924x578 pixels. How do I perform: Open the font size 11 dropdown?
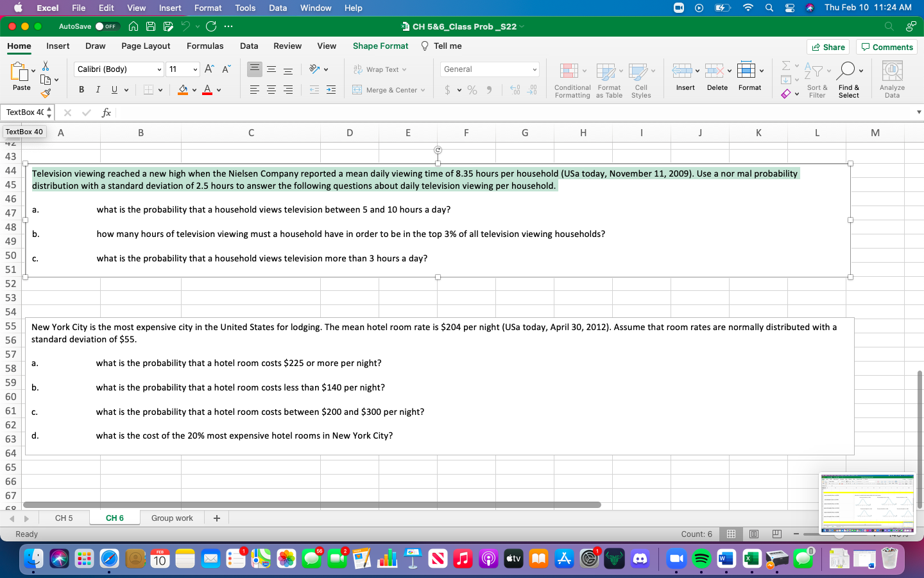195,69
